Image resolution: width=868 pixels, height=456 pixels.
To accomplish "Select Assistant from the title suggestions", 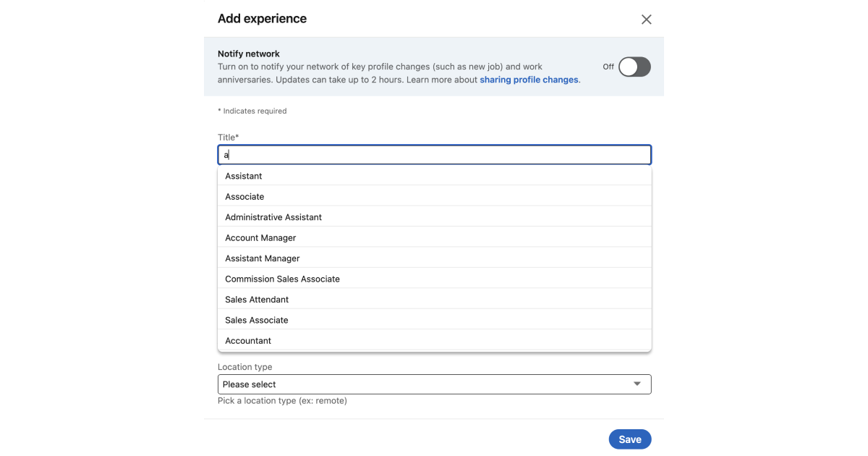I will [244, 176].
